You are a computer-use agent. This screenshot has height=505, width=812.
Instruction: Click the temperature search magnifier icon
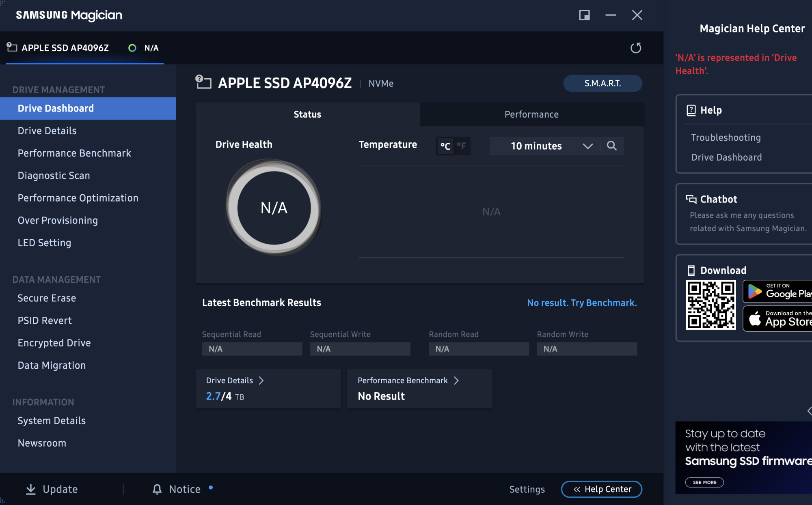coord(611,146)
